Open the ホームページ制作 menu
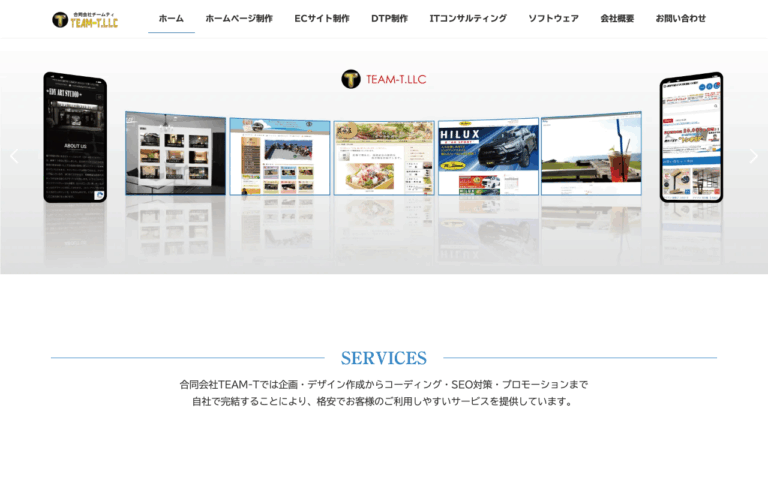The image size is (768, 480). (239, 19)
